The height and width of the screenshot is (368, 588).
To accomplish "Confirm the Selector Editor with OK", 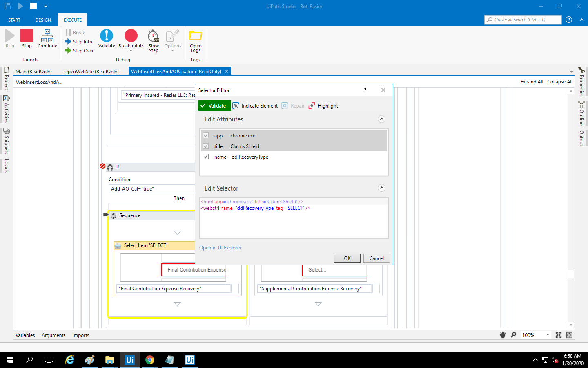I will click(x=347, y=258).
